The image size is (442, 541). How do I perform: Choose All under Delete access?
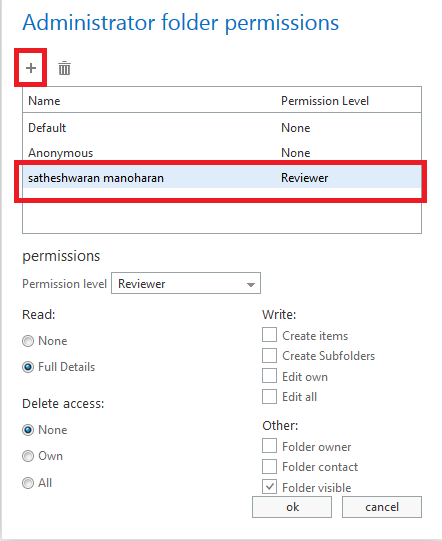pyautogui.click(x=28, y=483)
